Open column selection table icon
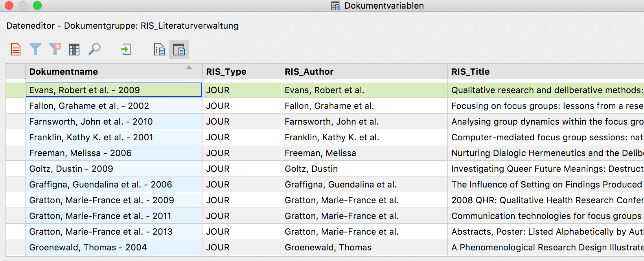Viewport: 644px width, 261px height. [74, 50]
